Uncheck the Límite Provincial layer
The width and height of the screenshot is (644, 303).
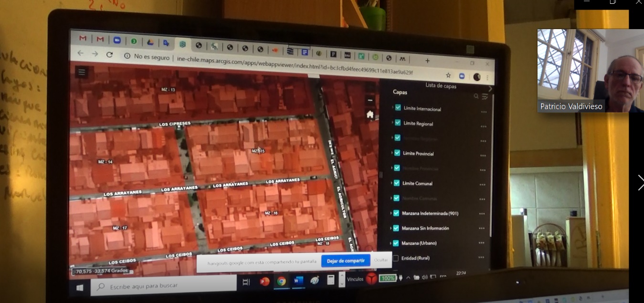click(x=397, y=153)
